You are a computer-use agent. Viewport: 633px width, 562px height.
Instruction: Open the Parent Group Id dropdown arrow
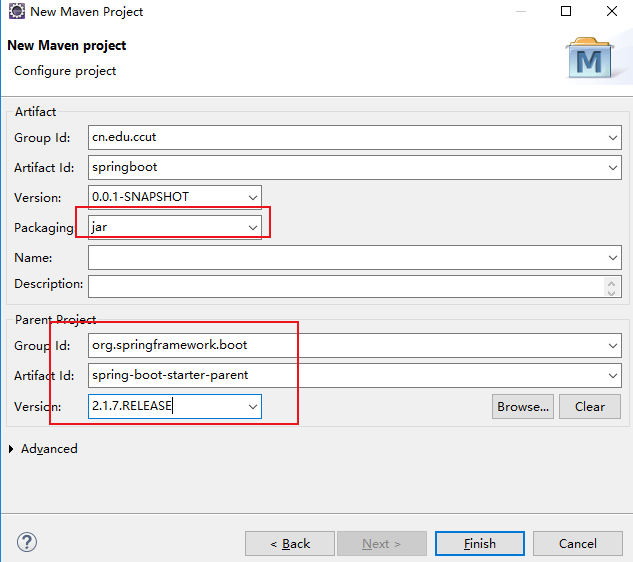612,346
